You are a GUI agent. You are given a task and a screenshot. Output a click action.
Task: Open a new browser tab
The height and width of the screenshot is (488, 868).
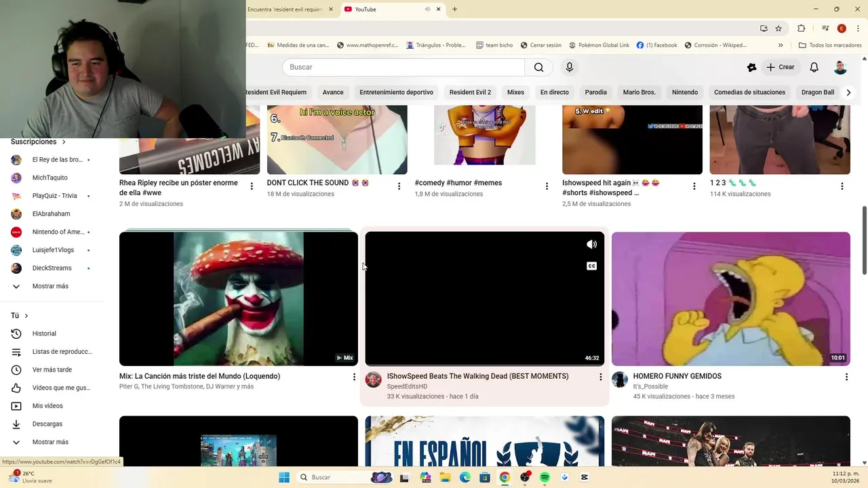(x=454, y=9)
